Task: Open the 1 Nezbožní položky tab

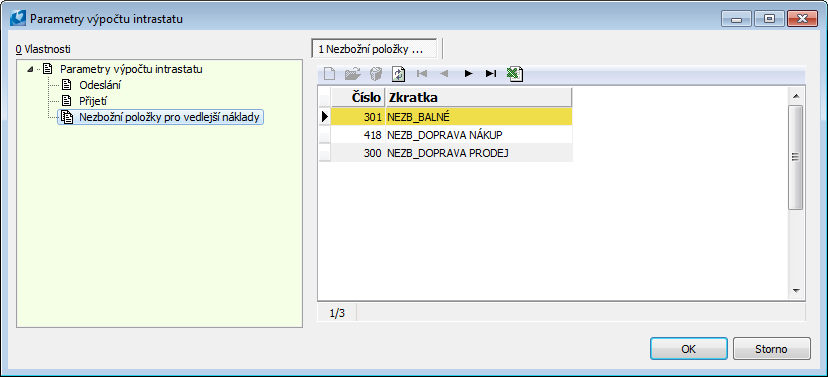Action: click(x=374, y=49)
